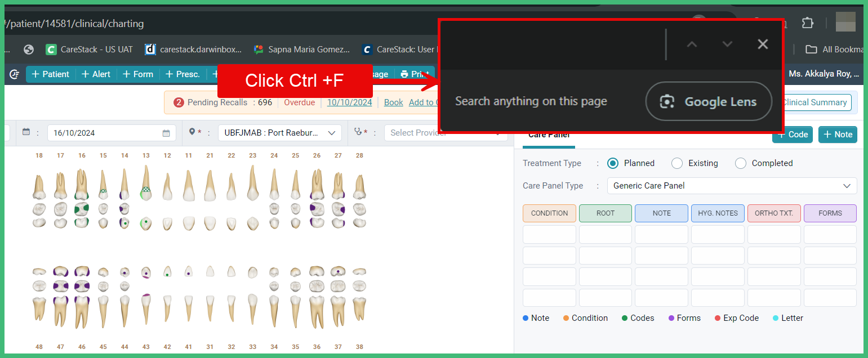Click the find-in-page search field
Image resolution: width=868 pixels, height=358 pixels.
[552, 44]
